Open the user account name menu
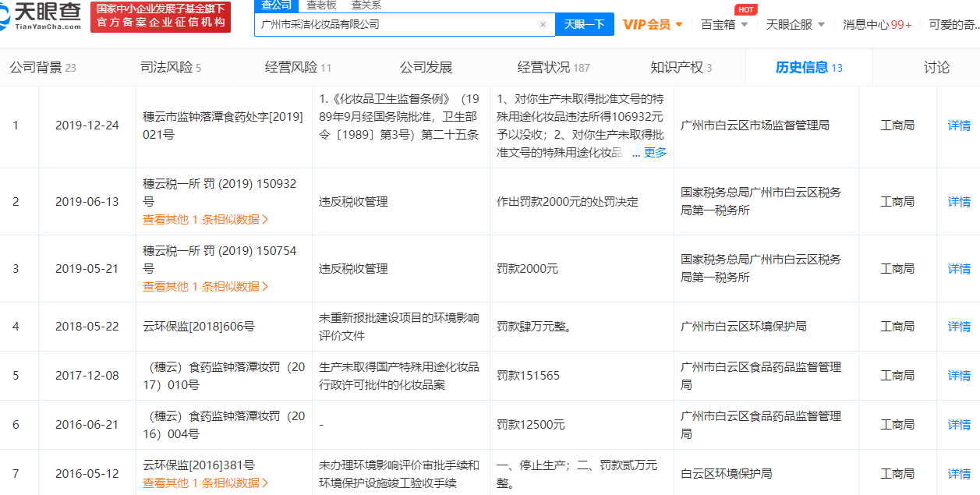The image size is (980, 495). pos(953,24)
